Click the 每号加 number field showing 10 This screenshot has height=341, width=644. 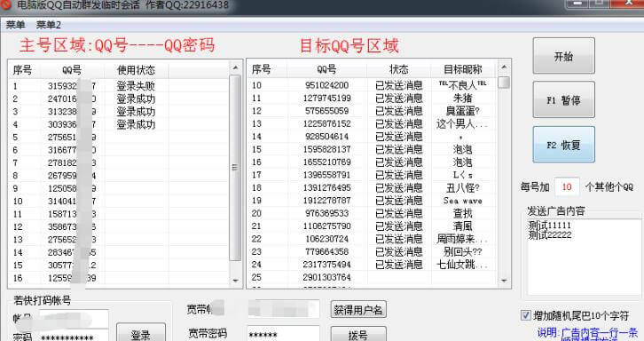567,186
